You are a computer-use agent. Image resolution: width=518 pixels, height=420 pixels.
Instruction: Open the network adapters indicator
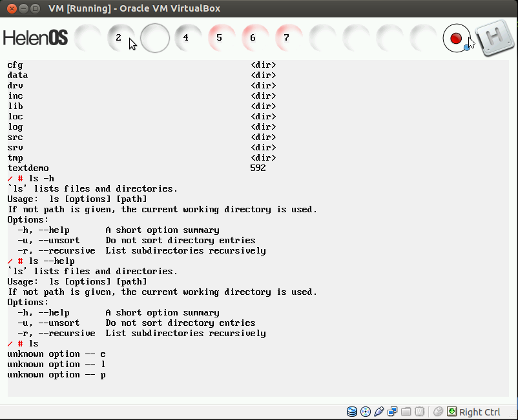393,412
